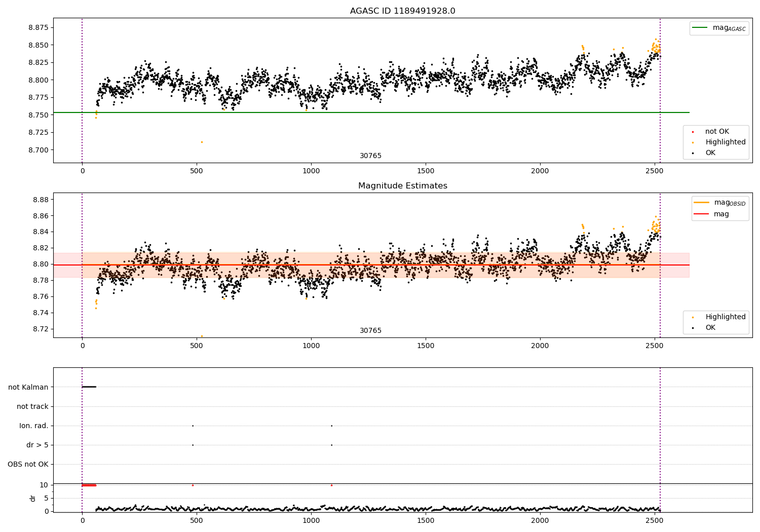Click the 1000 x-tick under the bottom plot

(311, 520)
